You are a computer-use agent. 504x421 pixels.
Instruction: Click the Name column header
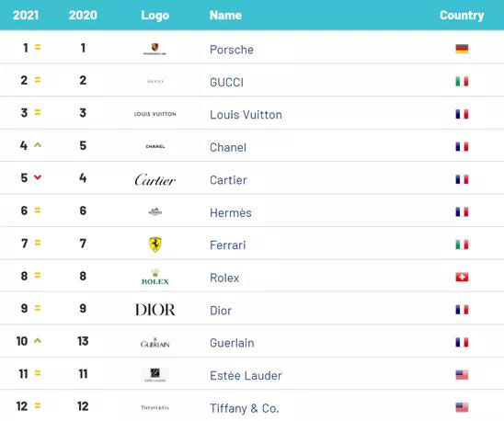(225, 15)
